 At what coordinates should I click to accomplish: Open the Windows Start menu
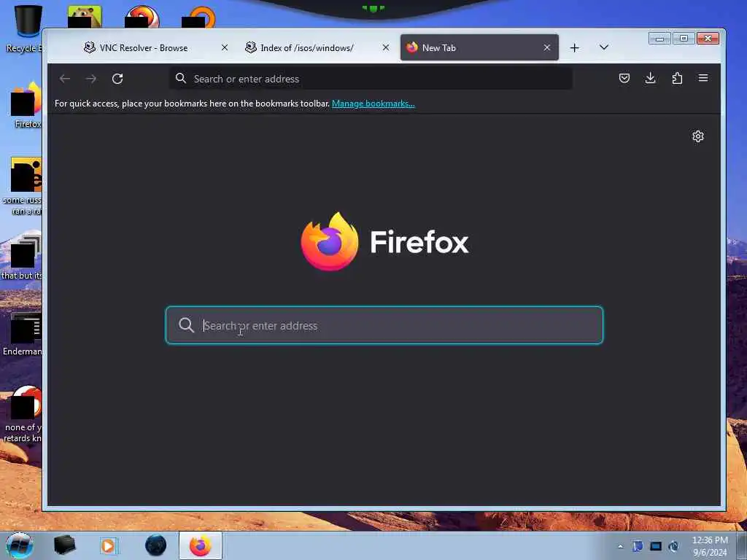19,545
